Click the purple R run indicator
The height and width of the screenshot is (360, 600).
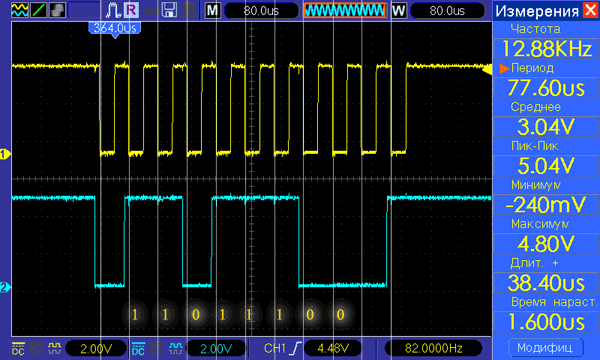tap(131, 10)
